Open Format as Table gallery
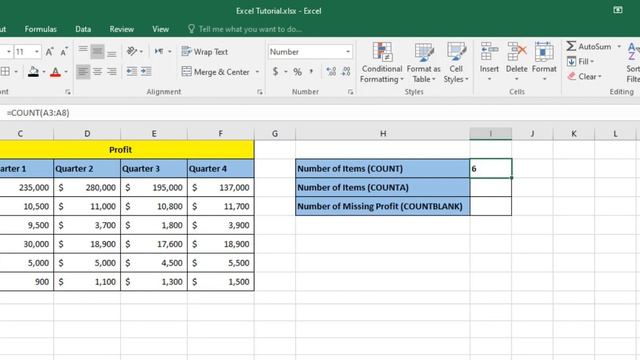Screen dimensions: 640x360 (x=423, y=63)
